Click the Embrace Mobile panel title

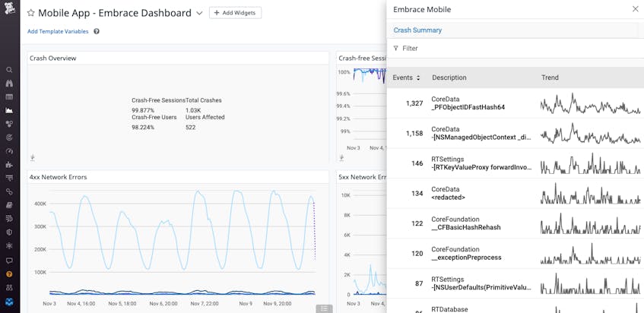point(422,9)
